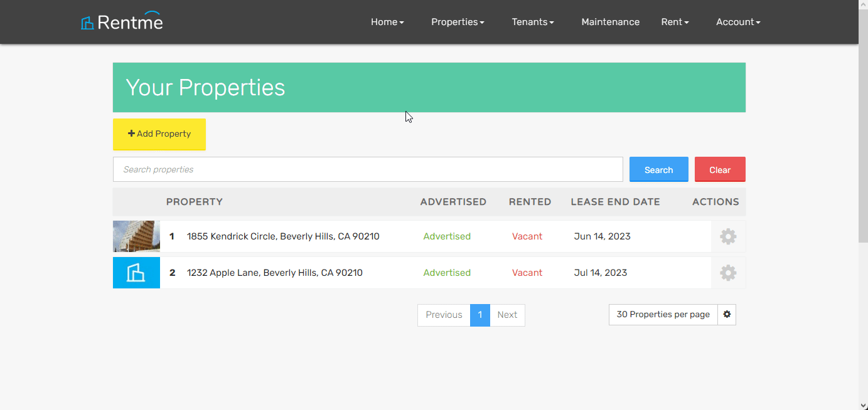
Task: Open the gear actions icon for 1232 Apple Lane
Action: tap(727, 273)
